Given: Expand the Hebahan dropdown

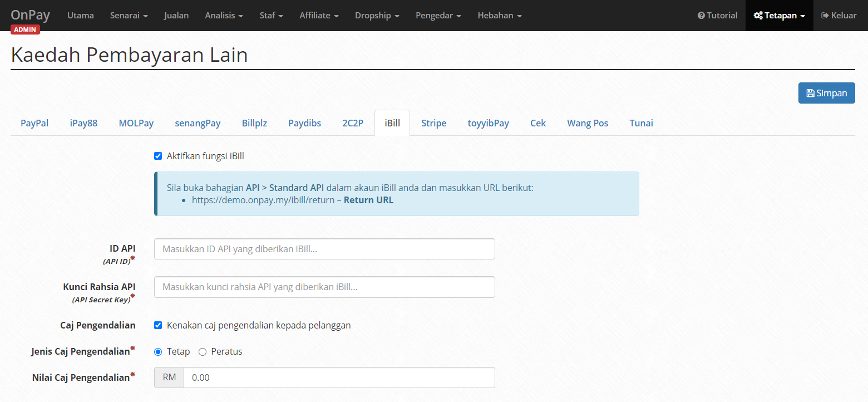Looking at the screenshot, I should (x=499, y=15).
